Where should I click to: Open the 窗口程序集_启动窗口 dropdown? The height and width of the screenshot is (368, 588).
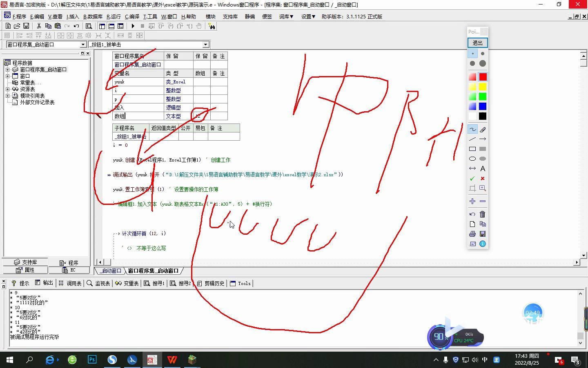point(83,45)
